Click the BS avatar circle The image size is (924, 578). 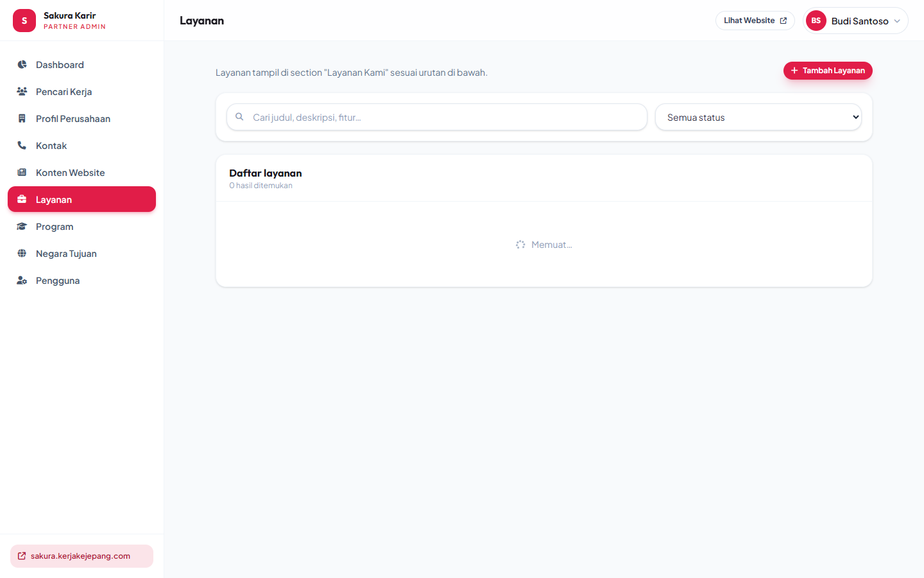coord(816,21)
